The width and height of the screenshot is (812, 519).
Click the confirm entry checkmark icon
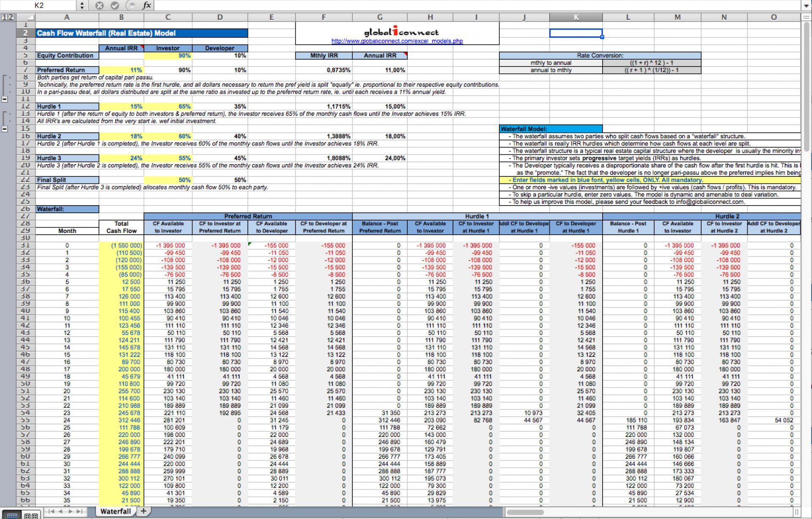[115, 5]
